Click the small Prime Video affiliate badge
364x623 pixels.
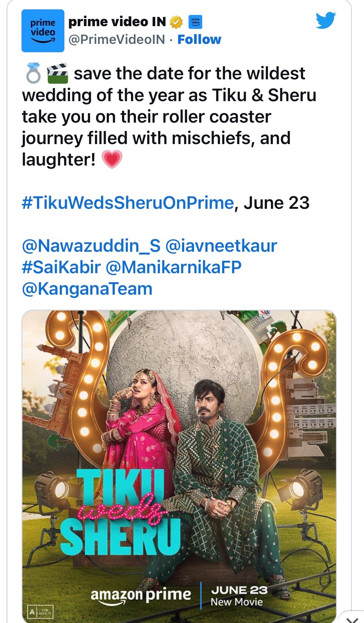[195, 22]
